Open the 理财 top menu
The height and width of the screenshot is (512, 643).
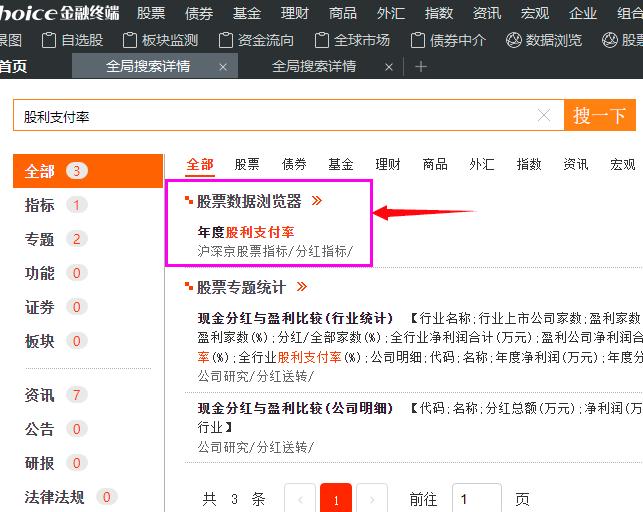click(x=295, y=13)
